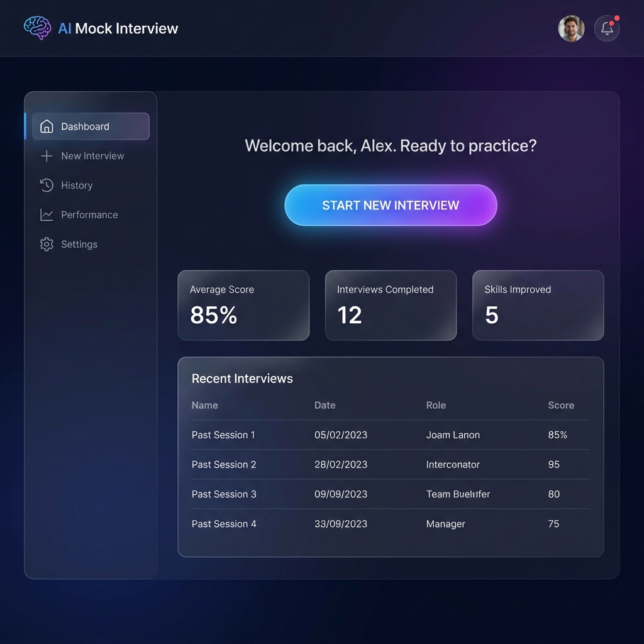Open History via the clock icon
The width and height of the screenshot is (644, 644).
46,185
